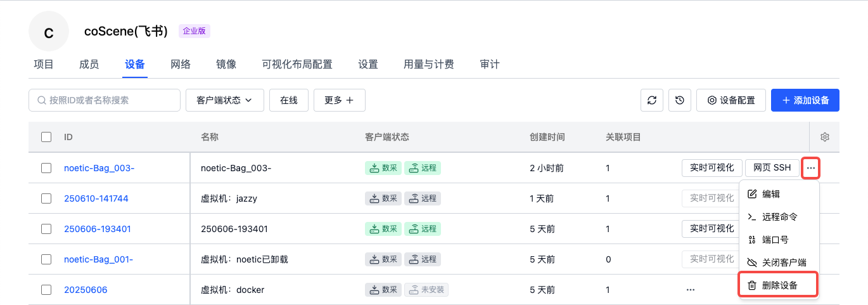Screen dimensions: 868x305
Task: Open the history clock icon button
Action: [680, 100]
